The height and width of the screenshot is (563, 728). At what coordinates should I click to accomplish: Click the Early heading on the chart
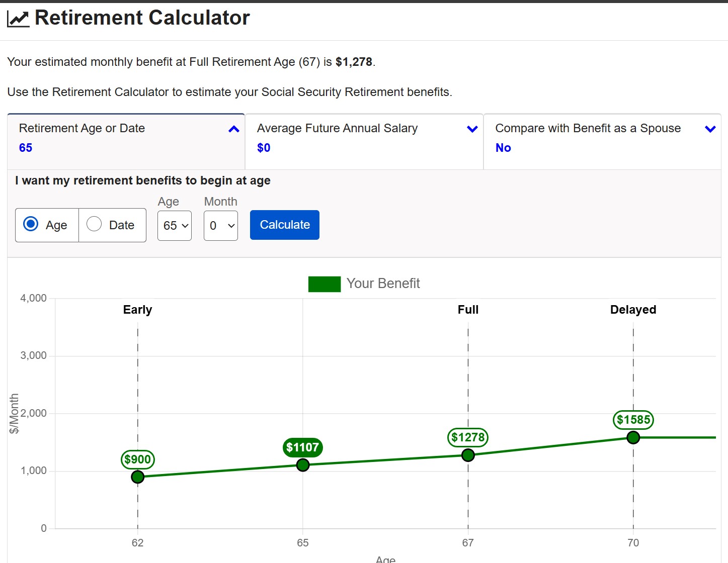(x=137, y=310)
